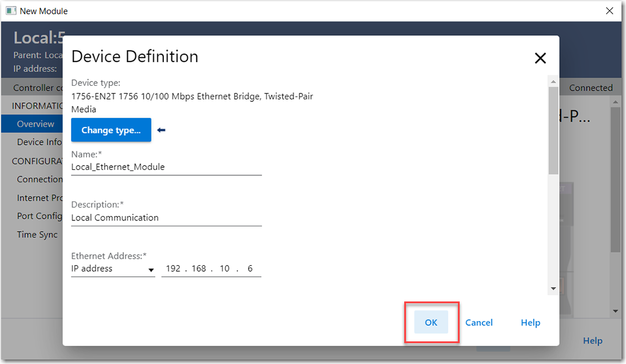626x364 pixels.
Task: Click the dialog scrollbar down arrow
Action: point(553,288)
